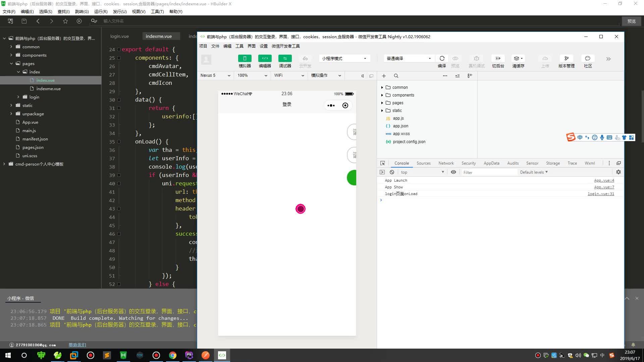Click the 版本管理 version management icon
Viewport: 644px width, 362px height.
567,58
